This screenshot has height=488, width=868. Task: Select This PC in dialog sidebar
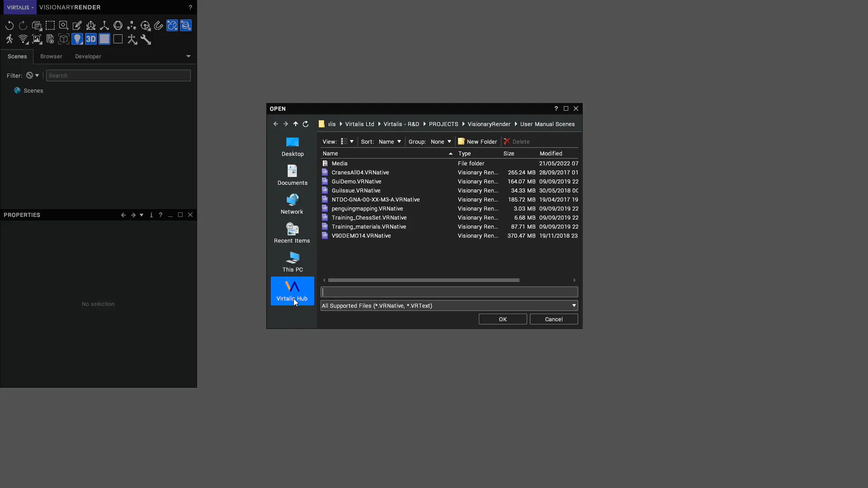(292, 262)
